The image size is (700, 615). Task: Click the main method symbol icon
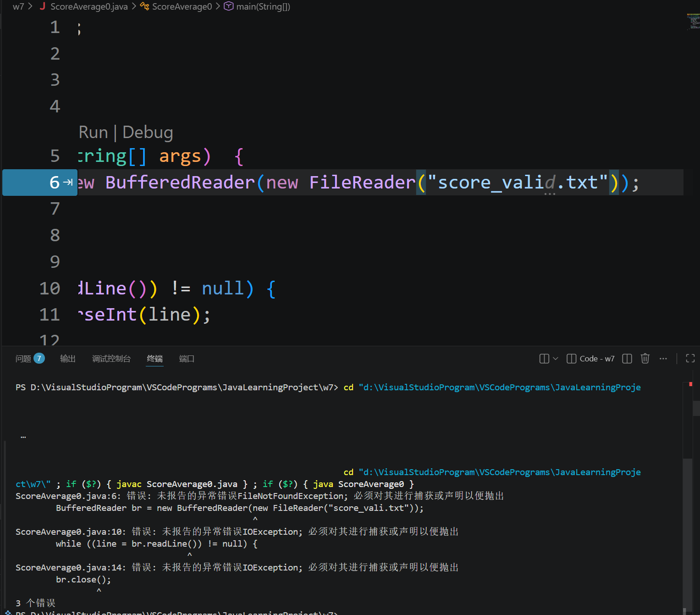click(228, 6)
